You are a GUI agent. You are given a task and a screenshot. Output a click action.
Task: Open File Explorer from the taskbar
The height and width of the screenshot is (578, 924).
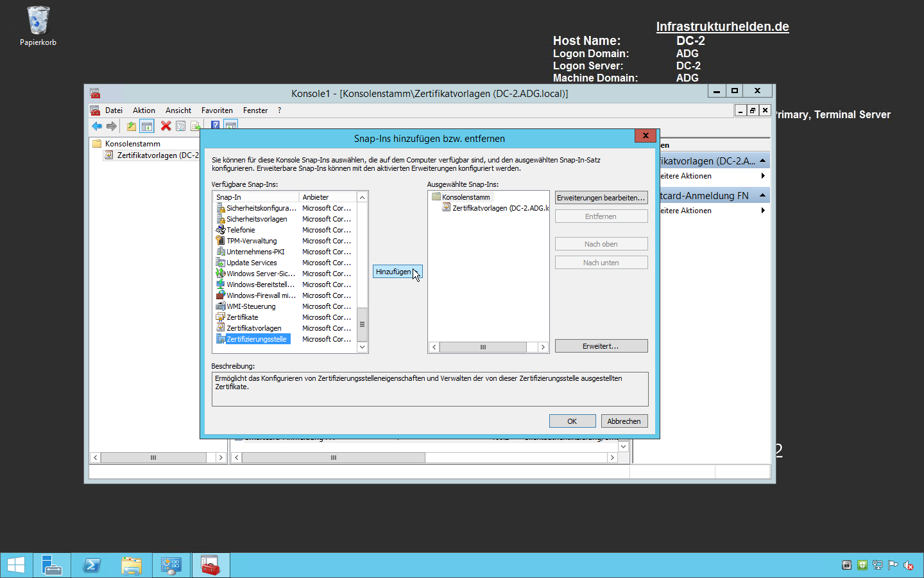(132, 565)
